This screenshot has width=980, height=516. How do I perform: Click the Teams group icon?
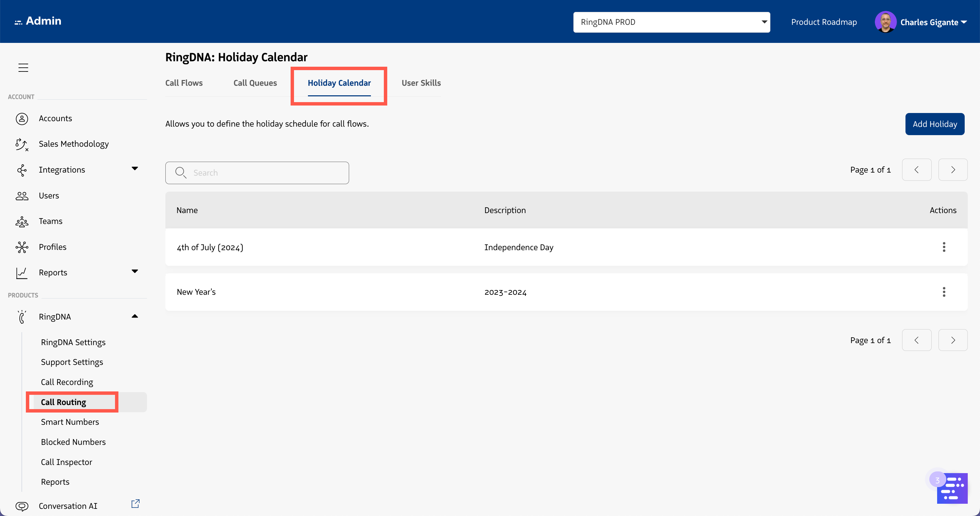coord(22,222)
